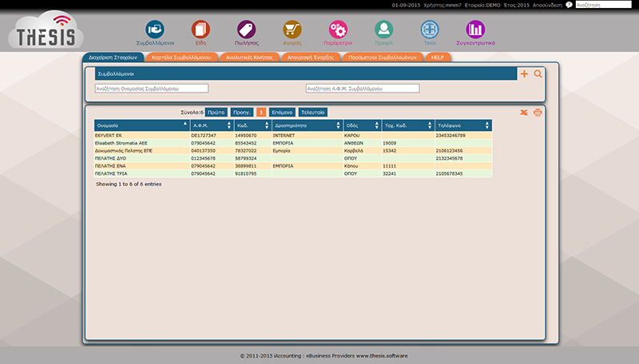Go to next page with Επόμενο button
Viewport: 639px width, 364px height.
point(282,113)
